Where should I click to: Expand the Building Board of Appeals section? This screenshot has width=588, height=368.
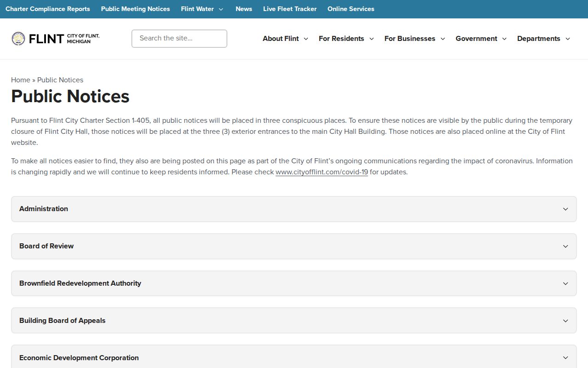[294, 321]
